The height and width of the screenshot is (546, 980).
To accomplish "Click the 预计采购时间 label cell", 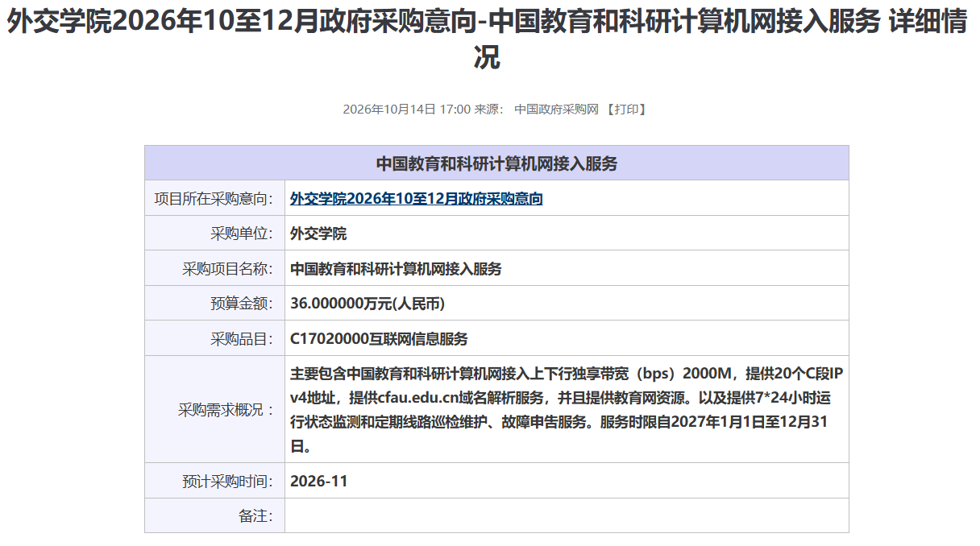I will pyautogui.click(x=214, y=482).
